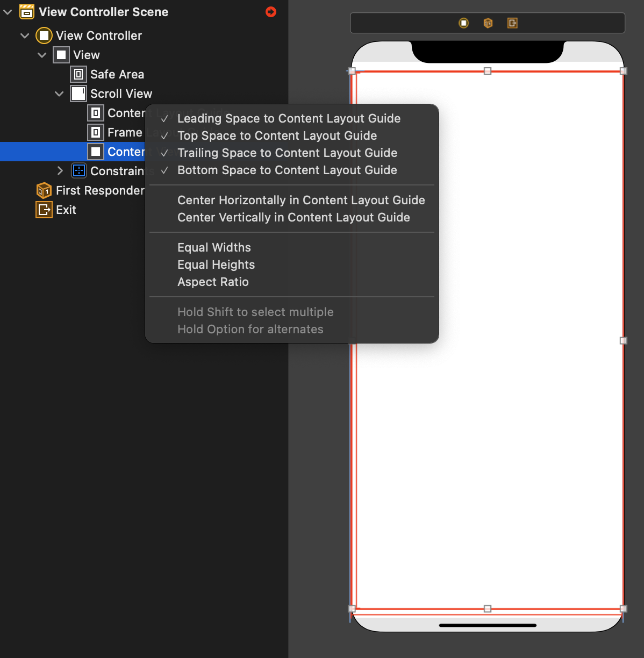Click the top-center resize handle on canvas
Viewport: 644px width, 658px height.
pos(488,71)
